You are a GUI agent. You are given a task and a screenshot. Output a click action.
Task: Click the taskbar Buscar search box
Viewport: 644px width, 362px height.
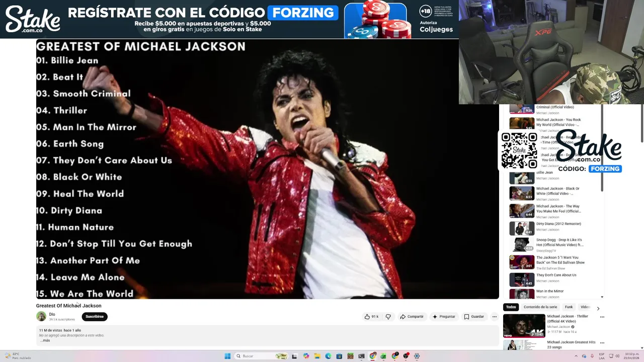[262, 356]
